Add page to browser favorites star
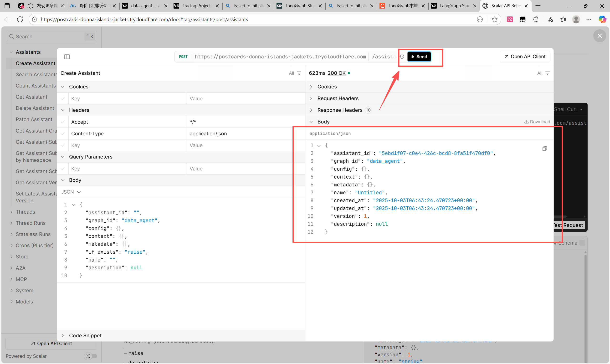This screenshot has width=610, height=364. click(494, 19)
